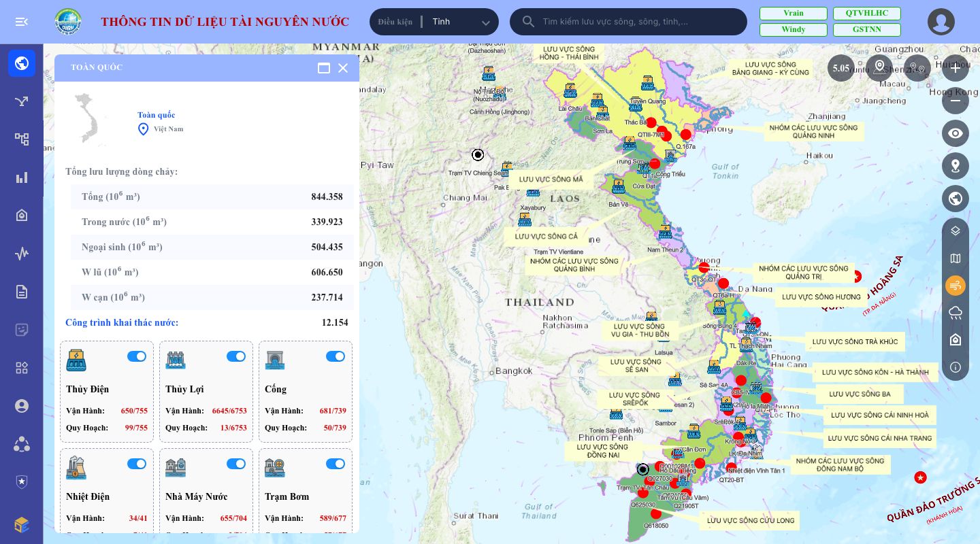980x544 pixels.
Task: Click the GSTNN button
Action: tap(867, 30)
